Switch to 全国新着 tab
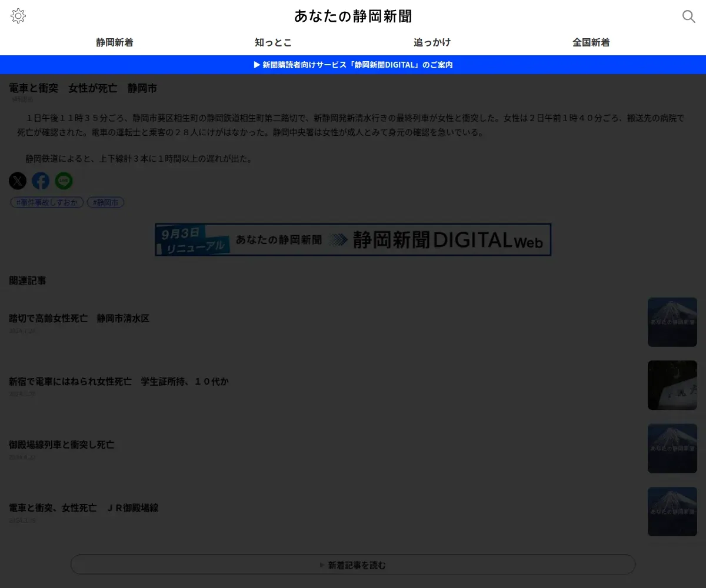This screenshot has height=588, width=706. (591, 42)
